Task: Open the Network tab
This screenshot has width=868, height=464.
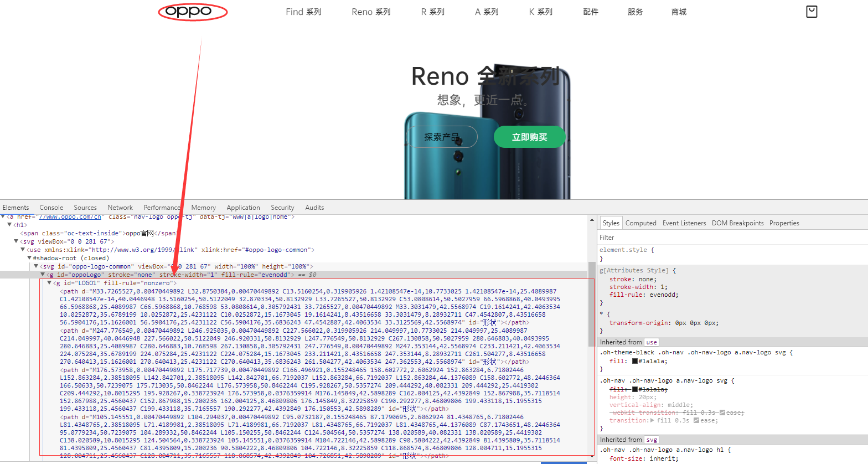Action: [120, 208]
